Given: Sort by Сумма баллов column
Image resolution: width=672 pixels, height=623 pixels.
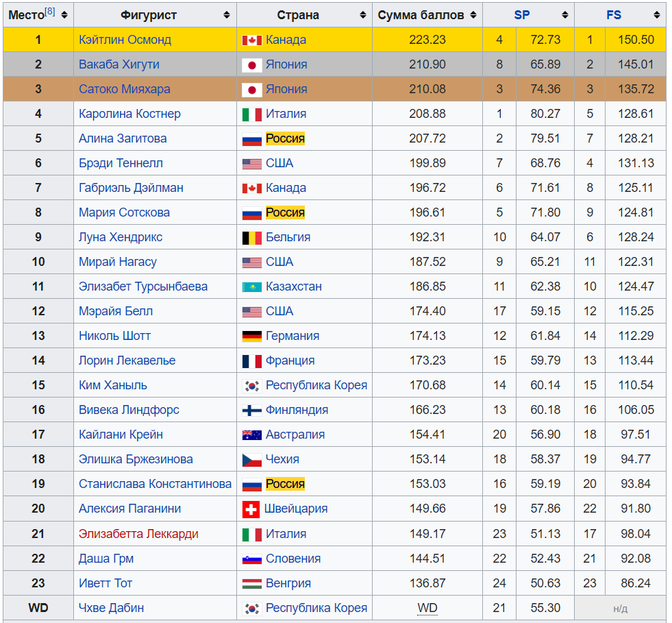Looking at the screenshot, I should click(473, 15).
